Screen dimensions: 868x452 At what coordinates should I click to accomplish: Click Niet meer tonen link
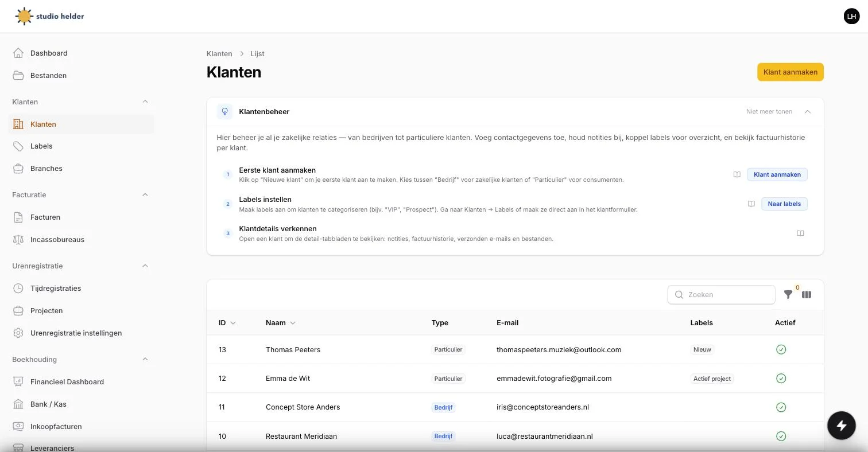coord(769,112)
